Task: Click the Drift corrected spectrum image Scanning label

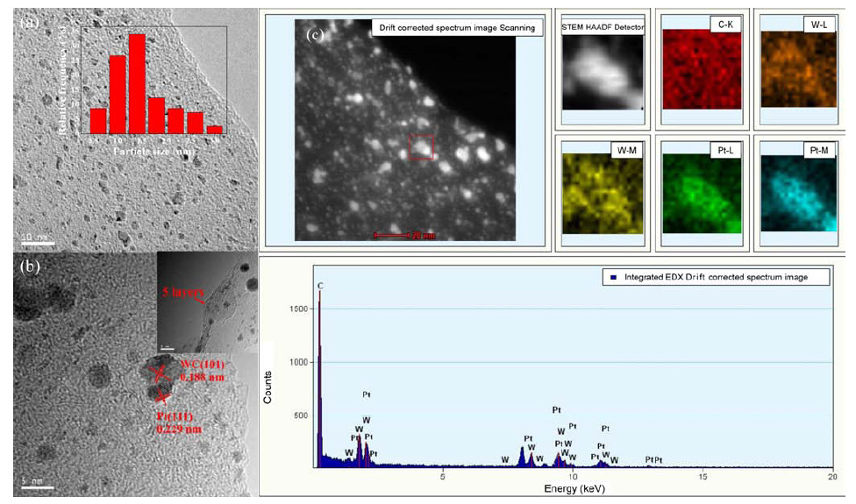Action: [457, 28]
